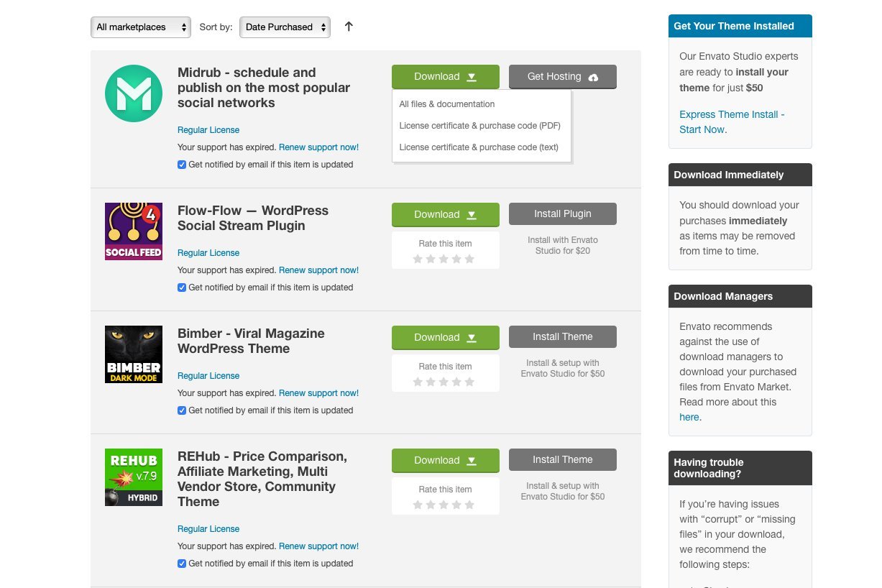Open the All marketplaces dropdown

pos(141,27)
